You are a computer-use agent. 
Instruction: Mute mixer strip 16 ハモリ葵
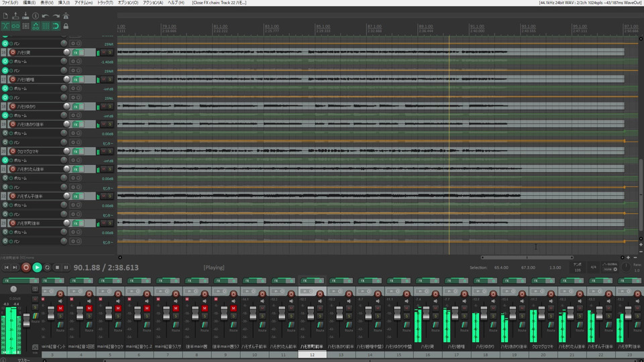click(435, 308)
